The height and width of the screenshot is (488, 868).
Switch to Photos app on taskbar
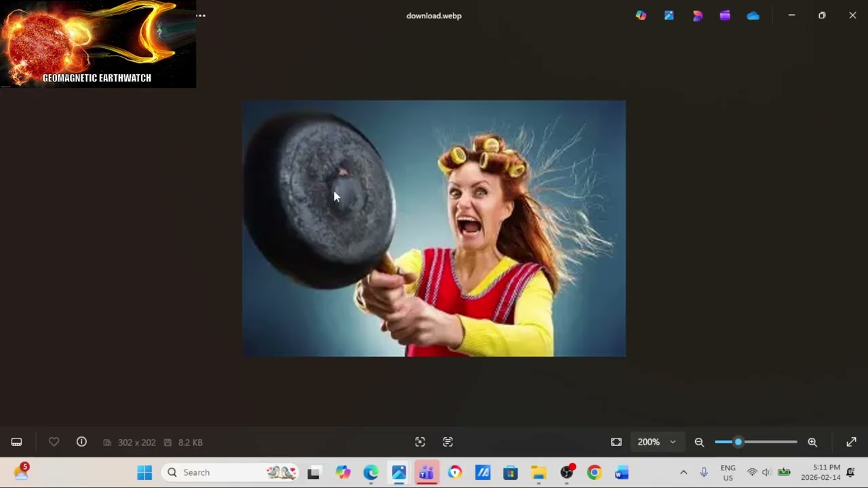[399, 472]
